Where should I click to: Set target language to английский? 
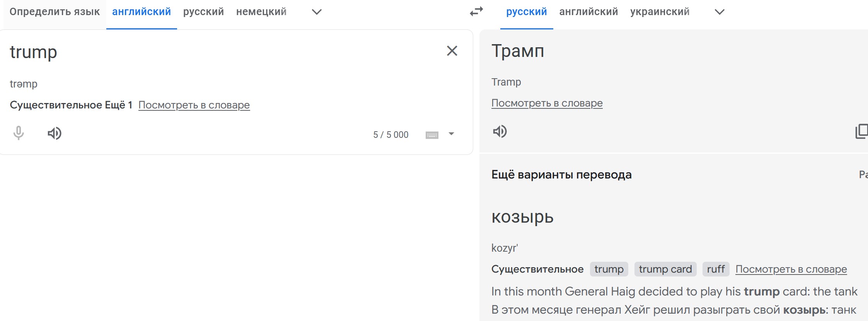pos(588,12)
